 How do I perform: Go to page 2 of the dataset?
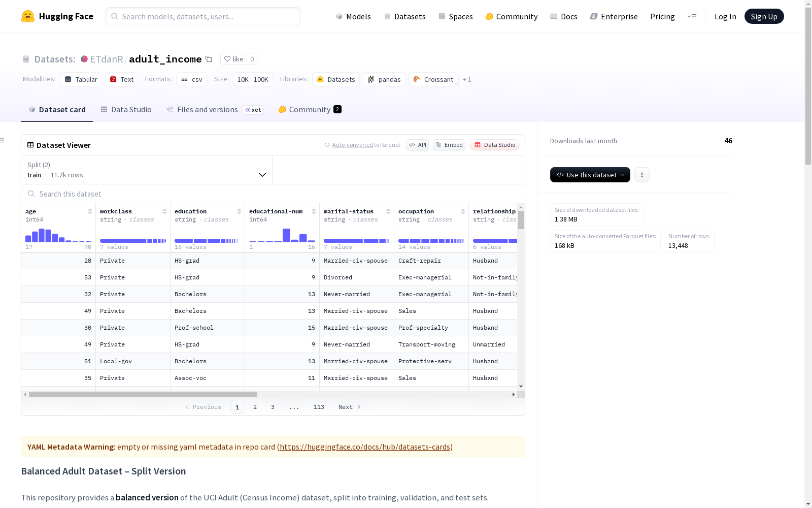[x=255, y=407]
